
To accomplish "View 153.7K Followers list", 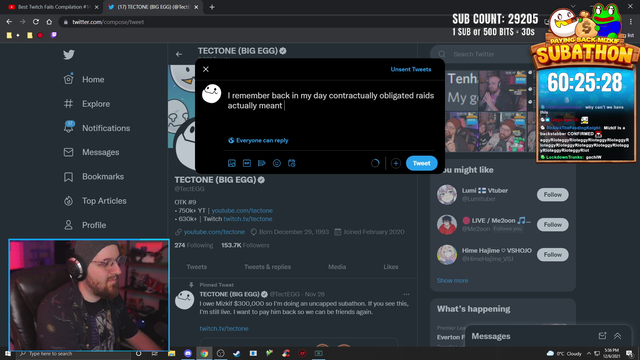I will pos(245,245).
